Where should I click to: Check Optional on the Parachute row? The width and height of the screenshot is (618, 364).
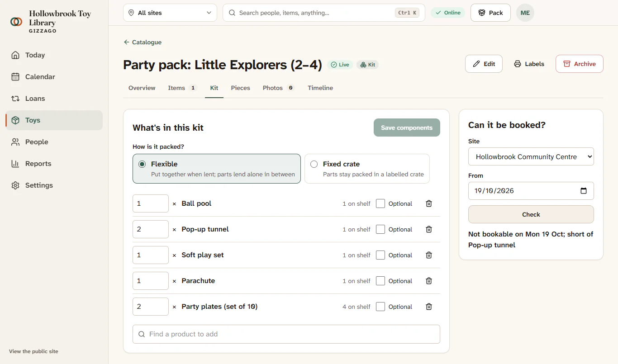tap(380, 281)
